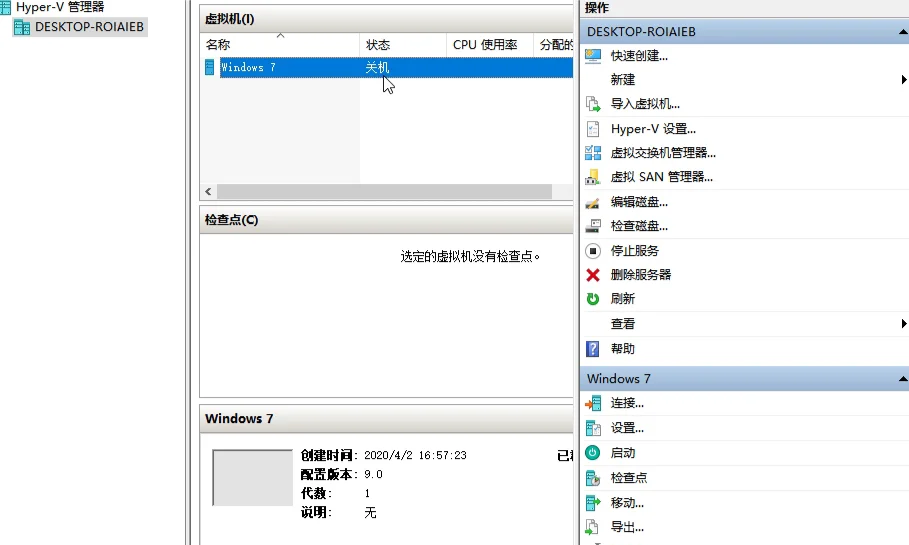Open 虚拟交换机管理器... action
This screenshot has height=545, width=909.
pyautogui.click(x=663, y=153)
